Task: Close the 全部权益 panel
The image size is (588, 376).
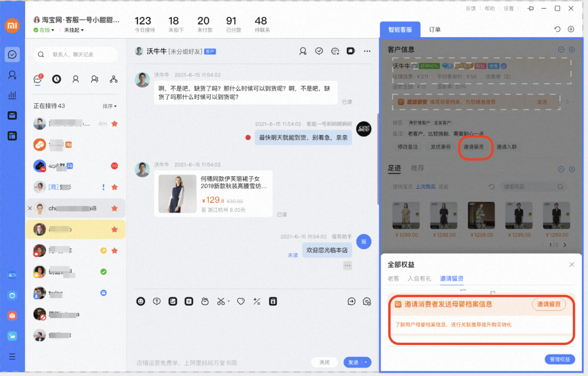Action: [x=572, y=264]
